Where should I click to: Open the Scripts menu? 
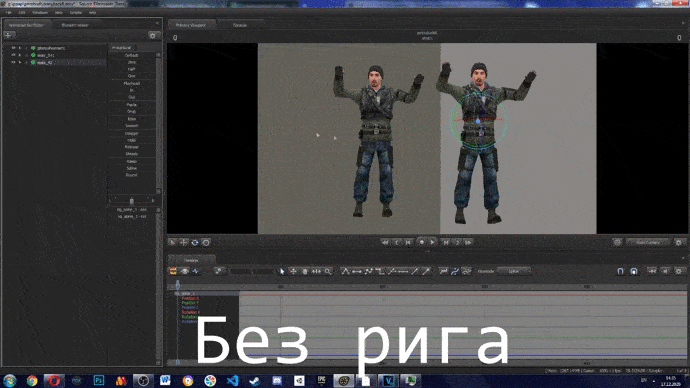(x=76, y=13)
